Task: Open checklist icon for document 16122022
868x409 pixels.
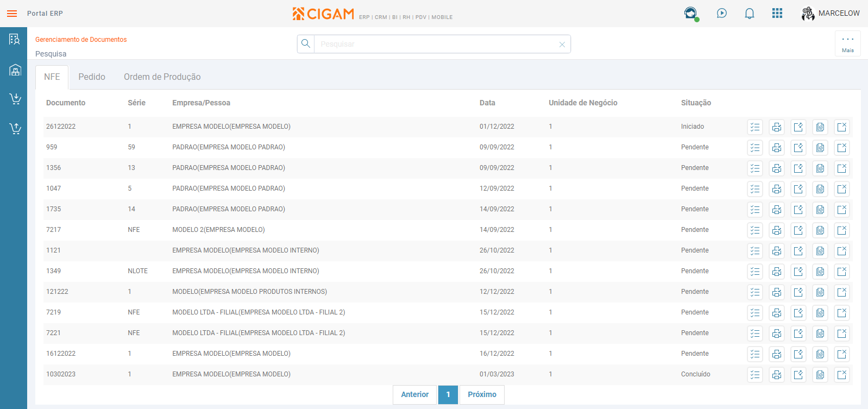Action: pos(755,354)
